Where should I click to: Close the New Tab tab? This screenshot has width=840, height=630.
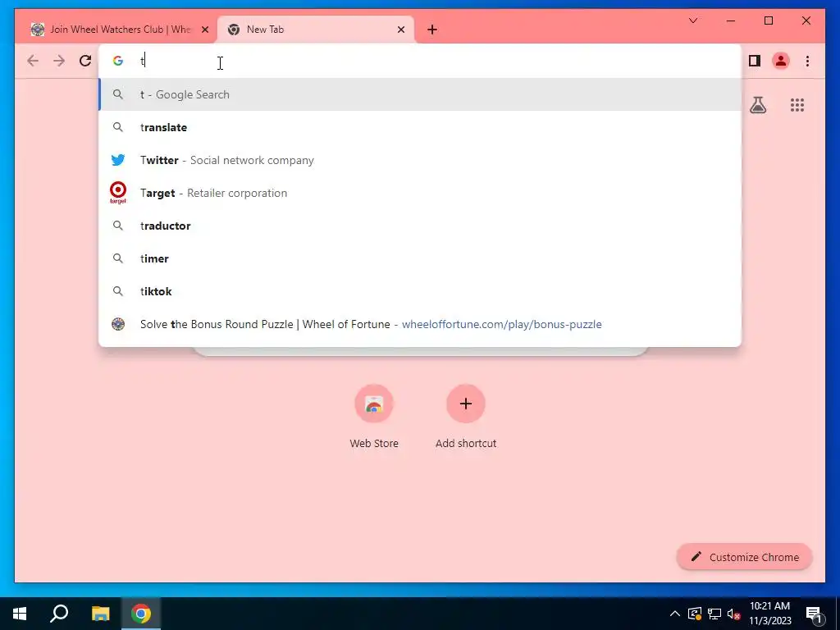(400, 30)
